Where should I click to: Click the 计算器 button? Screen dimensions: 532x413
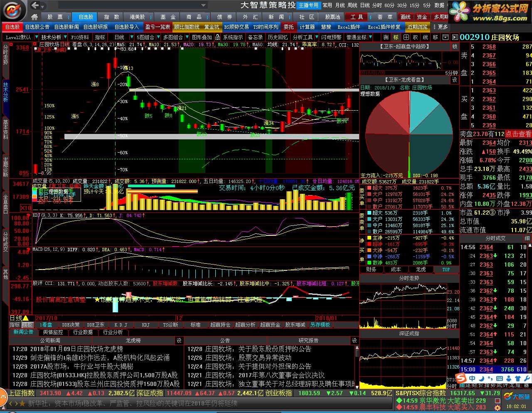[307, 27]
